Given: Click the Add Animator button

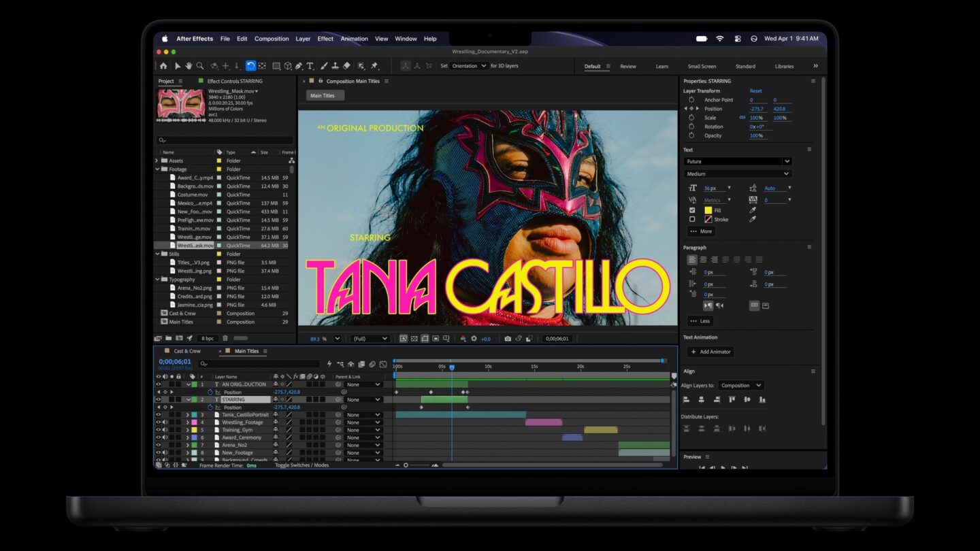Looking at the screenshot, I should [710, 352].
